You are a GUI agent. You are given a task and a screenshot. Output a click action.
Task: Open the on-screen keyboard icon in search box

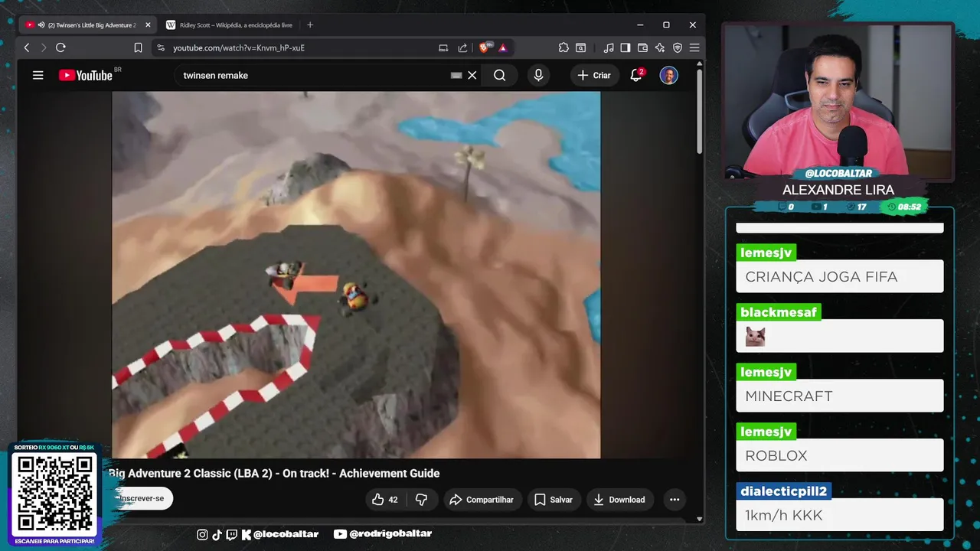(x=456, y=75)
